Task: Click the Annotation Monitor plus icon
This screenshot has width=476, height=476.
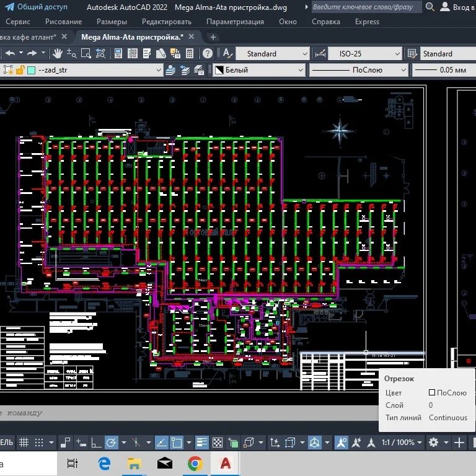Action: pos(459,443)
